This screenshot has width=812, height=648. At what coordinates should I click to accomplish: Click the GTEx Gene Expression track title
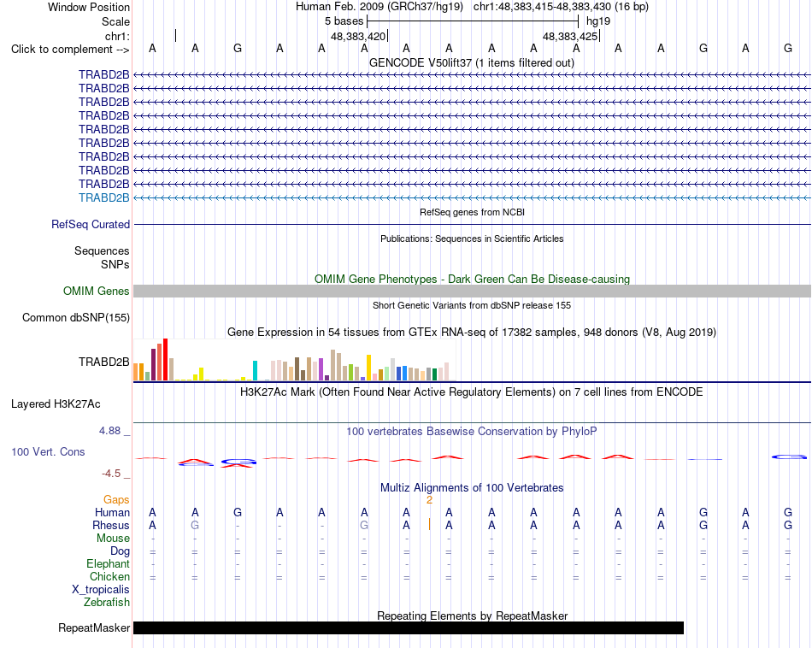pos(472,332)
